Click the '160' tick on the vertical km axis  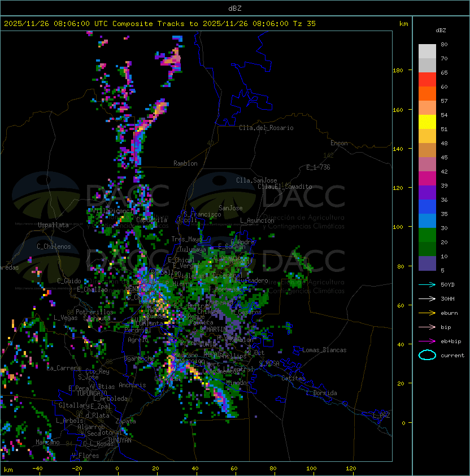coord(398,110)
